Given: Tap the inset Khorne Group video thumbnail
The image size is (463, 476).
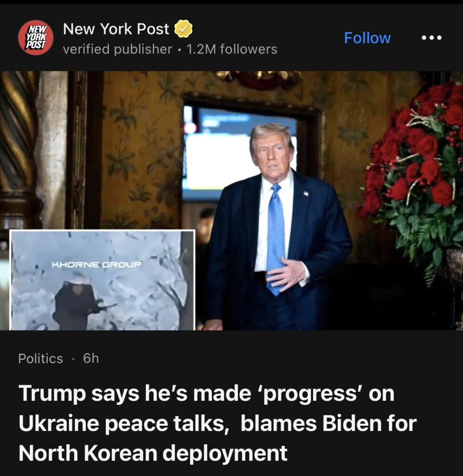Looking at the screenshot, I should click(102, 280).
